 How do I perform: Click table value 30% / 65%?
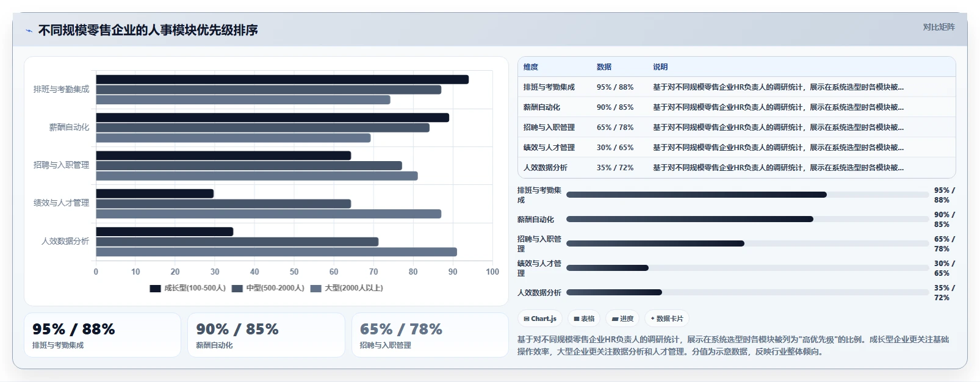pyautogui.click(x=615, y=148)
